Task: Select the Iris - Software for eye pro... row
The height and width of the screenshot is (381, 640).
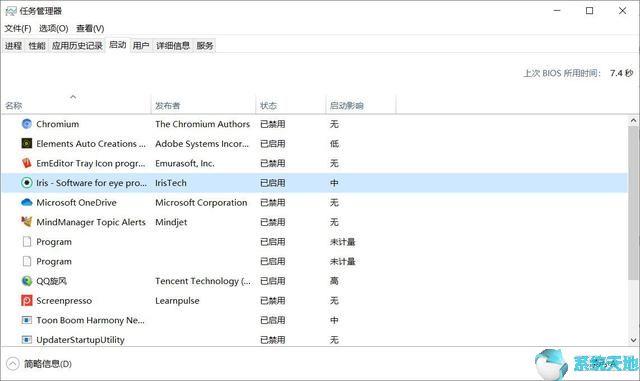Action: tap(314, 183)
